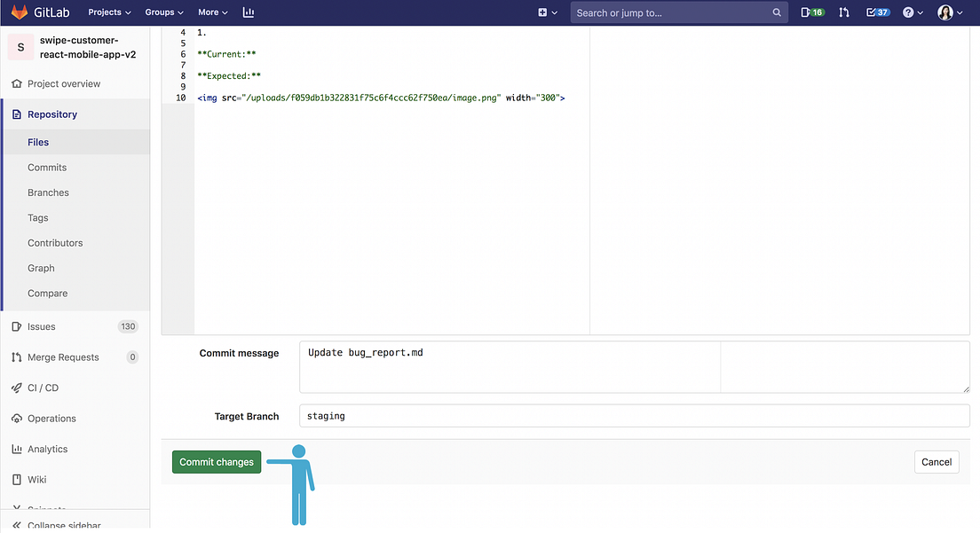Click the editor line with img tag

381,98
